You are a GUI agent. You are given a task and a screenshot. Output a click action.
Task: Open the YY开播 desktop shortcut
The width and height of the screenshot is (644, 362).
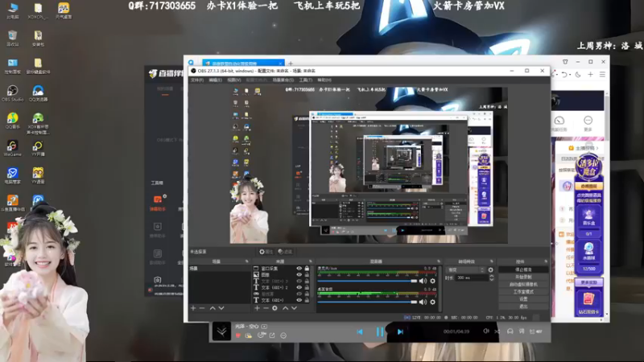(38, 148)
